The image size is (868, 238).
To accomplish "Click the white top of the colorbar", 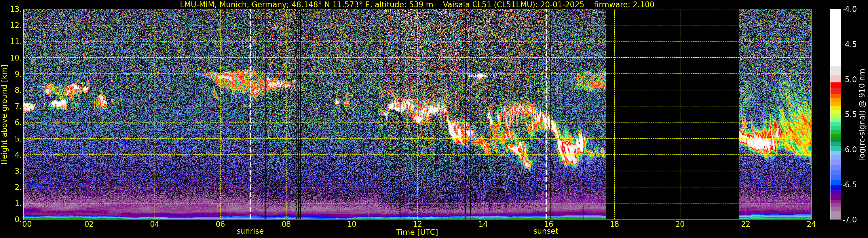I will point(836,37).
